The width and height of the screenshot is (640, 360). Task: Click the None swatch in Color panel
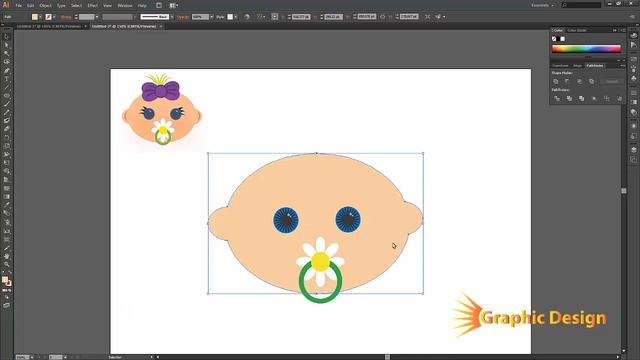(x=554, y=39)
